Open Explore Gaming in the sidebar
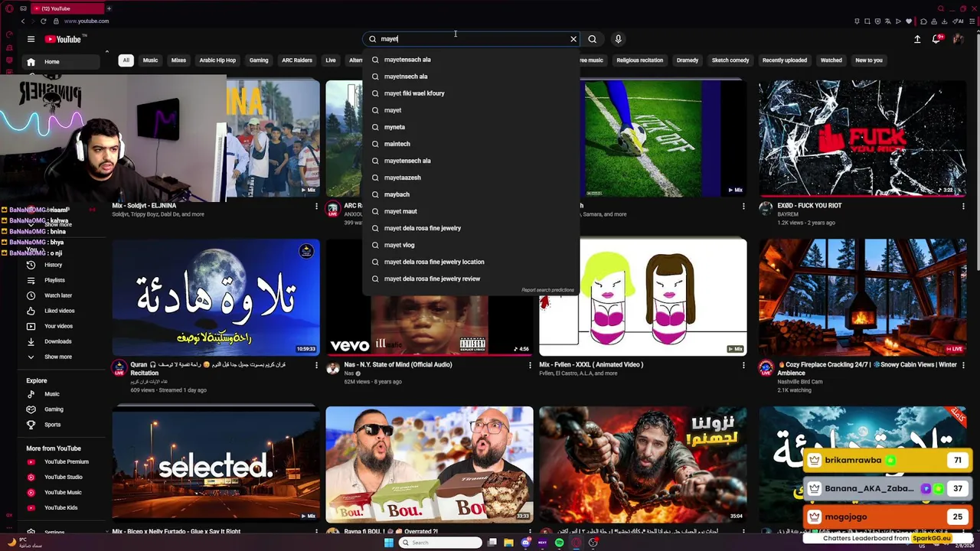This screenshot has height=551, width=980. 54,409
